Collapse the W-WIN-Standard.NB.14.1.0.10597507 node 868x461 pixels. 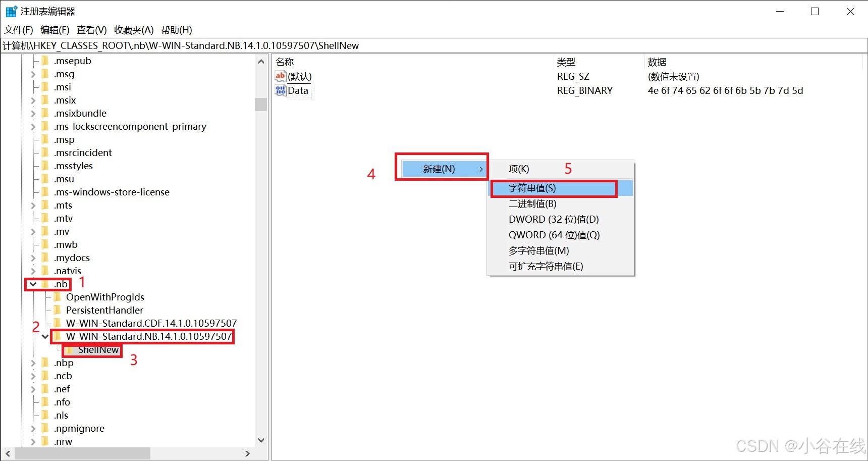tap(45, 336)
